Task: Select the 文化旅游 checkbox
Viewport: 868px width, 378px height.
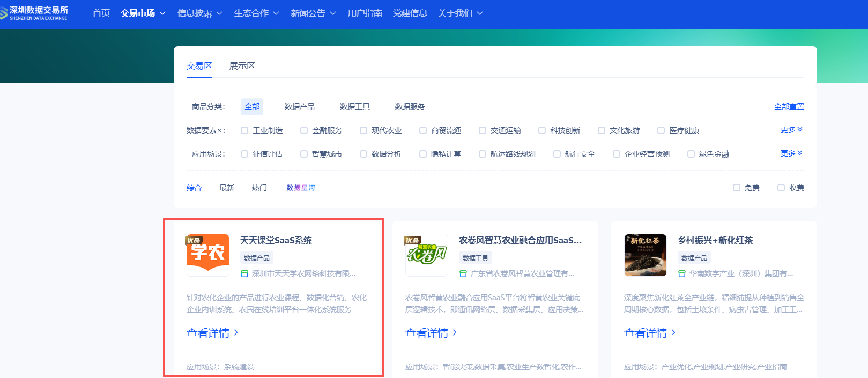Action: click(x=602, y=130)
